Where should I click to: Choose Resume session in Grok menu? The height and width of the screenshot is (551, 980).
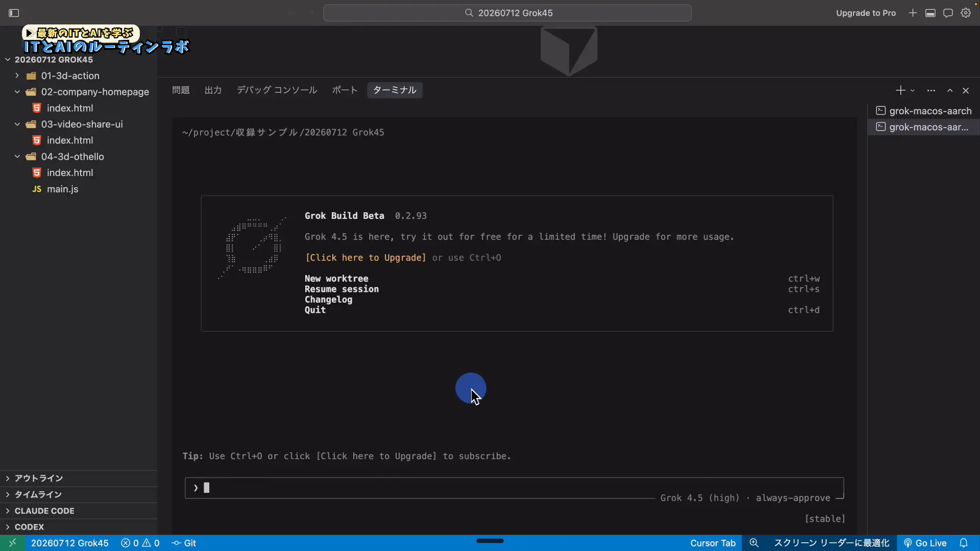tap(341, 289)
